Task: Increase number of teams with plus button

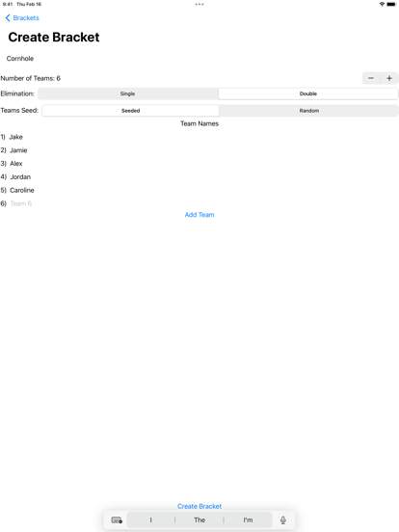Action: point(389,78)
